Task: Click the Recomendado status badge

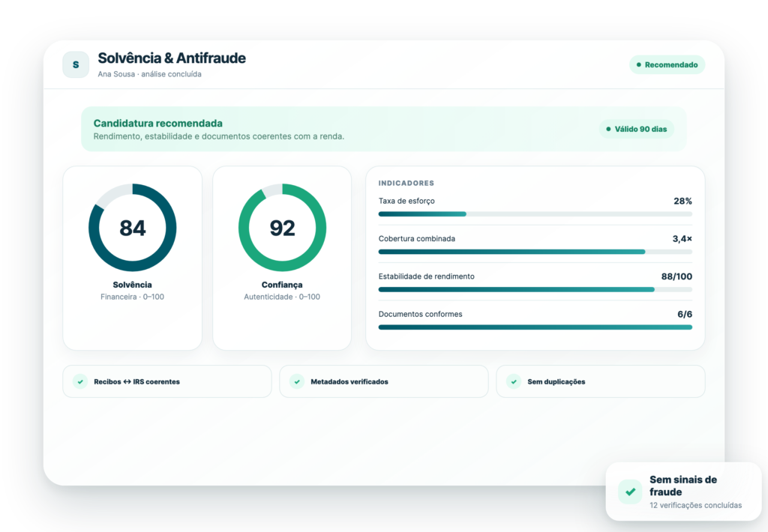Action: [667, 64]
